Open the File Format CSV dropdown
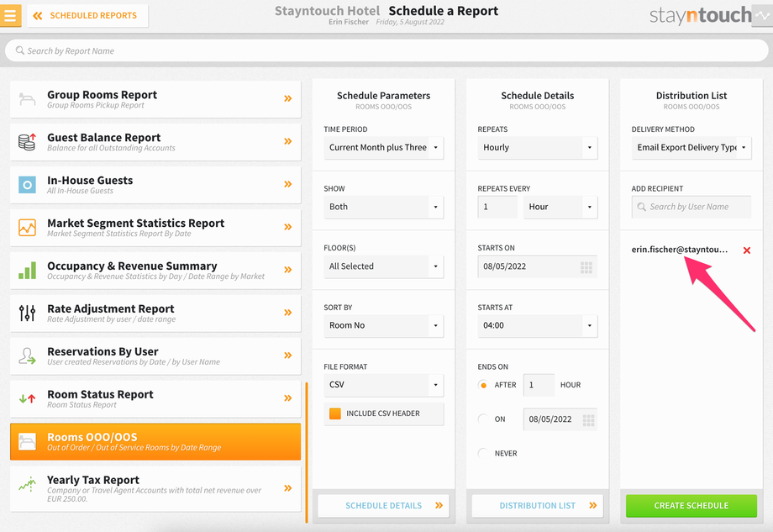The image size is (773, 532). point(383,385)
